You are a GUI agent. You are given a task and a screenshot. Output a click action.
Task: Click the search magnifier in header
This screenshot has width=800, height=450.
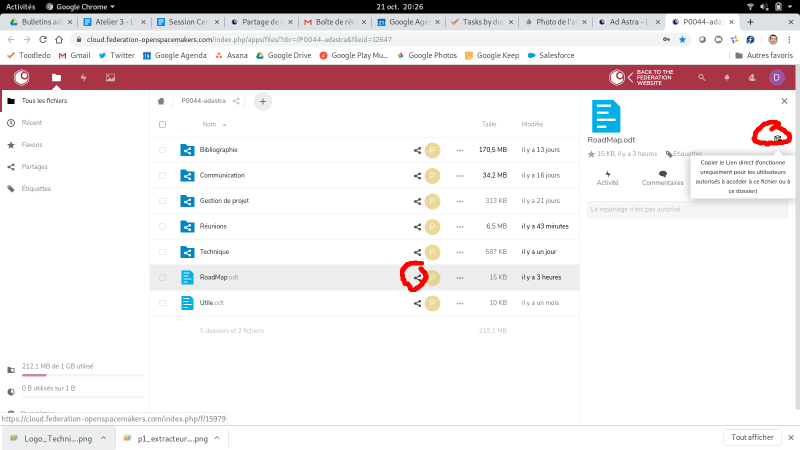click(x=701, y=77)
